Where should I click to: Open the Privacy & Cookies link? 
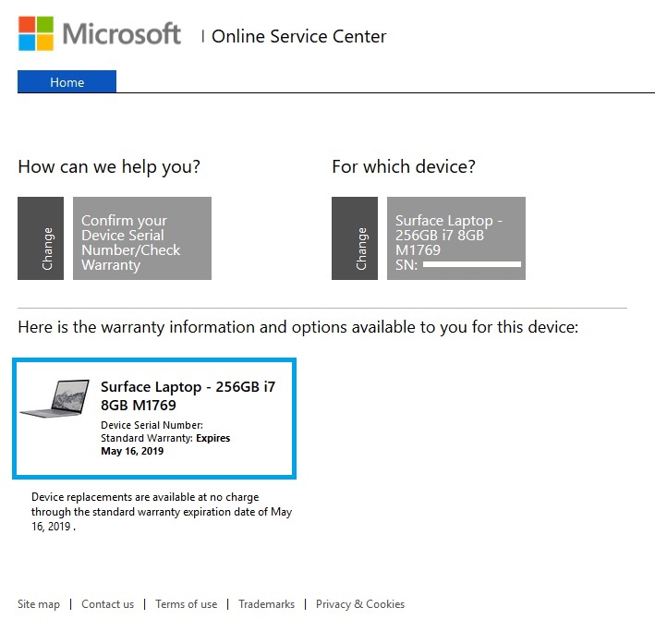360,604
